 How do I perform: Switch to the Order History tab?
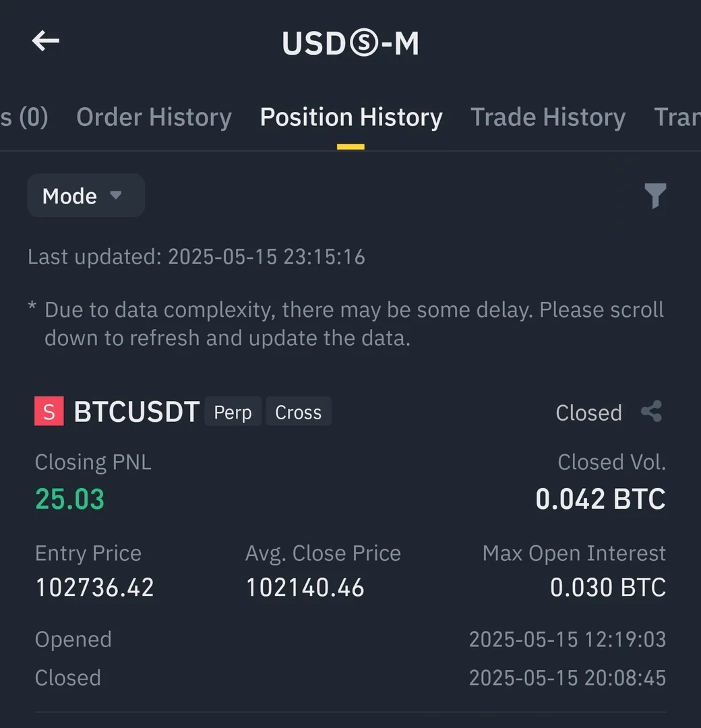pyautogui.click(x=154, y=117)
